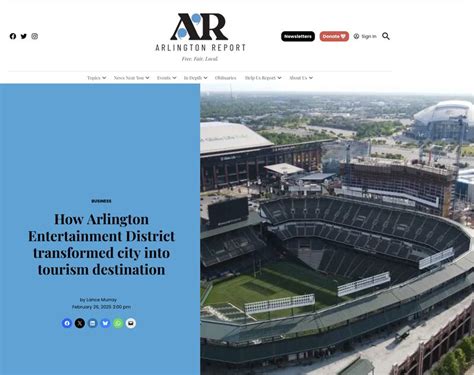Share article via WhatsApp

tap(118, 323)
